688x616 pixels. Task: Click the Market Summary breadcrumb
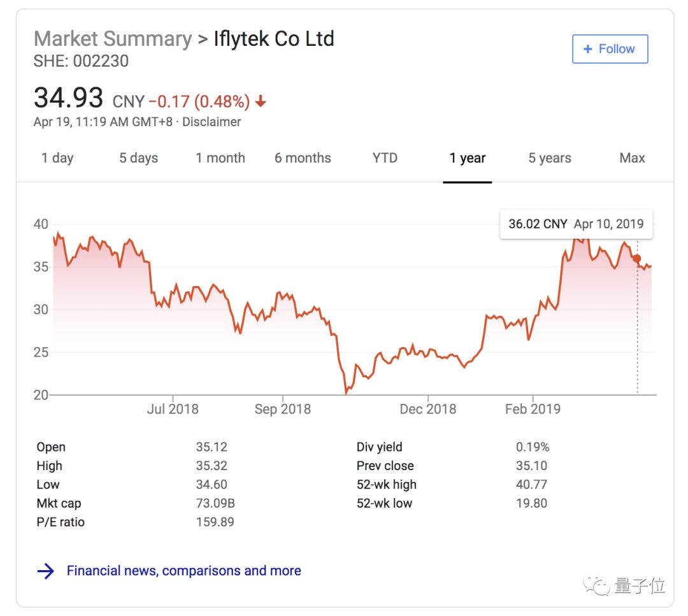pyautogui.click(x=112, y=39)
